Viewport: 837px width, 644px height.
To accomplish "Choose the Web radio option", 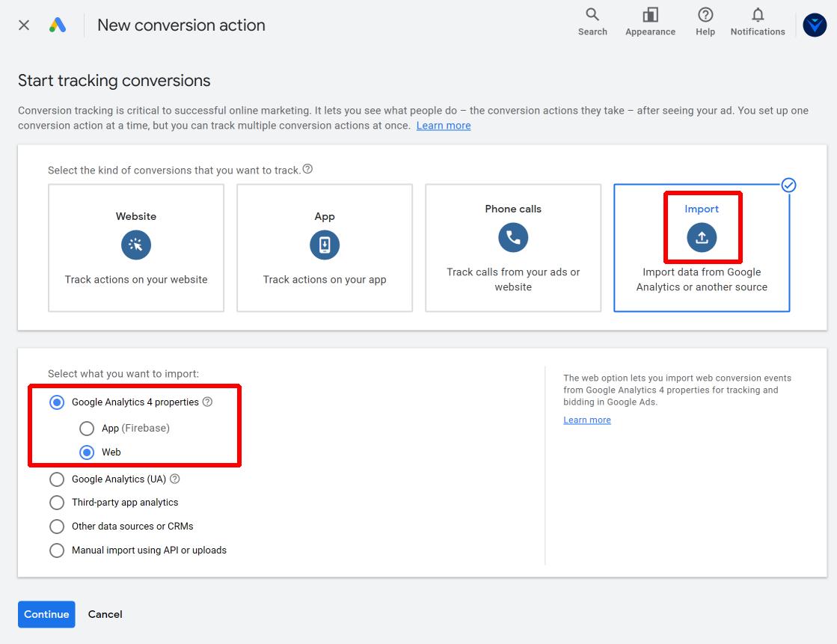I will pos(87,453).
